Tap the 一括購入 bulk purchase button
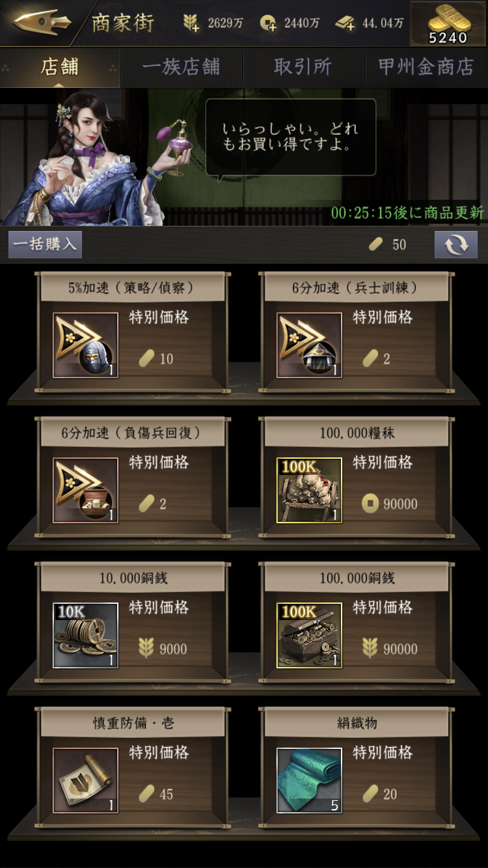Viewport: 488px width, 868px height. tap(45, 245)
